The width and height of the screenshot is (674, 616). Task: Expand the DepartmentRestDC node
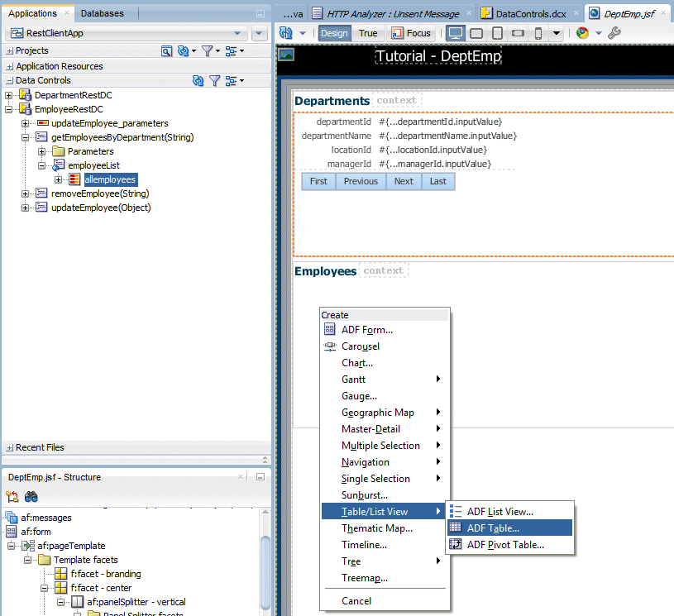[8, 95]
